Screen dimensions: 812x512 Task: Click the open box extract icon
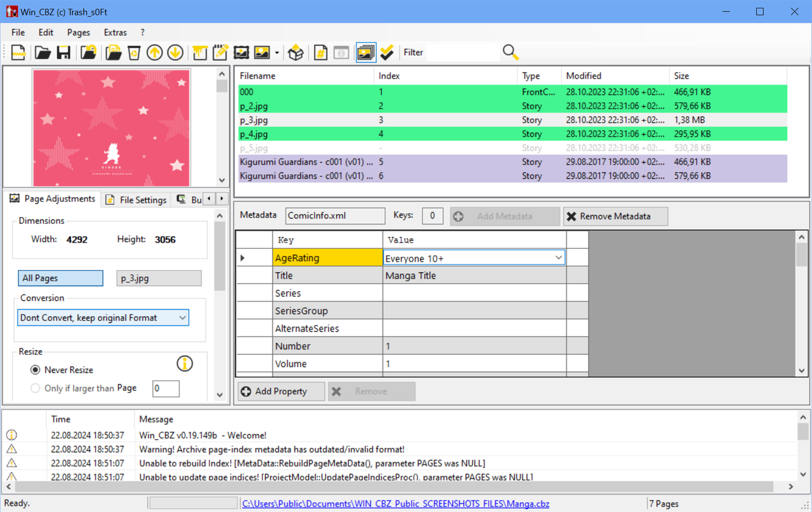[x=296, y=52]
